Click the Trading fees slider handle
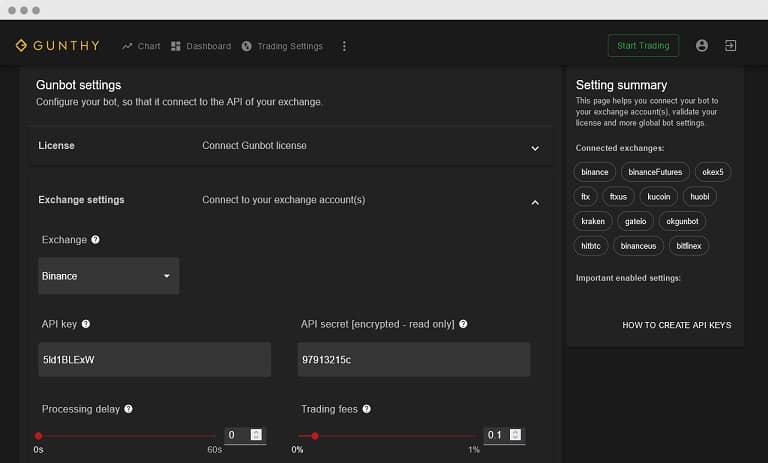768x463 pixels. pos(315,436)
